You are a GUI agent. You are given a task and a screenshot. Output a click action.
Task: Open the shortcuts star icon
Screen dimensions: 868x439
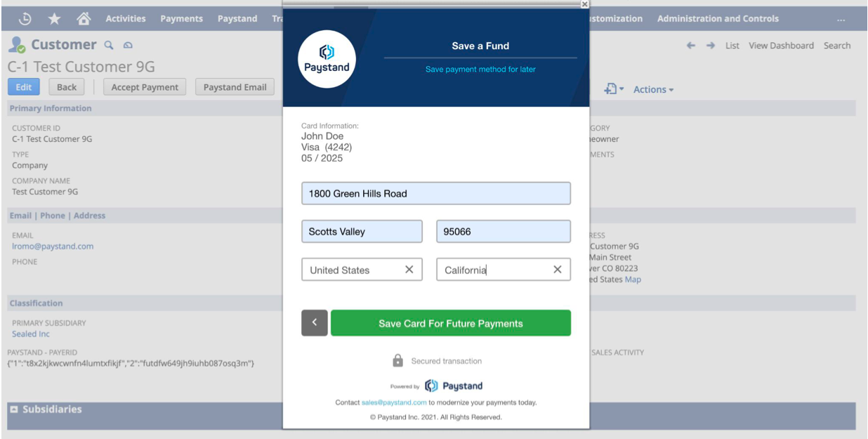click(x=54, y=19)
